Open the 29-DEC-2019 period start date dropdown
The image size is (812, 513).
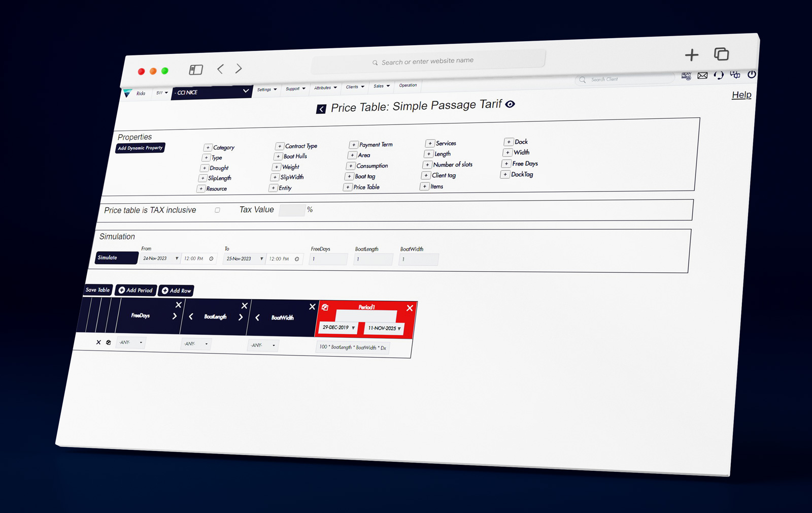353,328
